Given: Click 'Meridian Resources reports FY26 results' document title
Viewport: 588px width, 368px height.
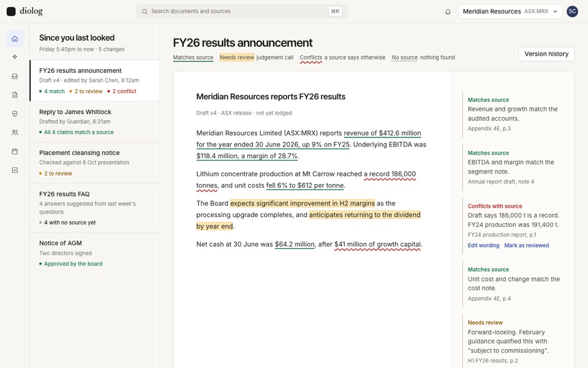Looking at the screenshot, I should point(271,96).
